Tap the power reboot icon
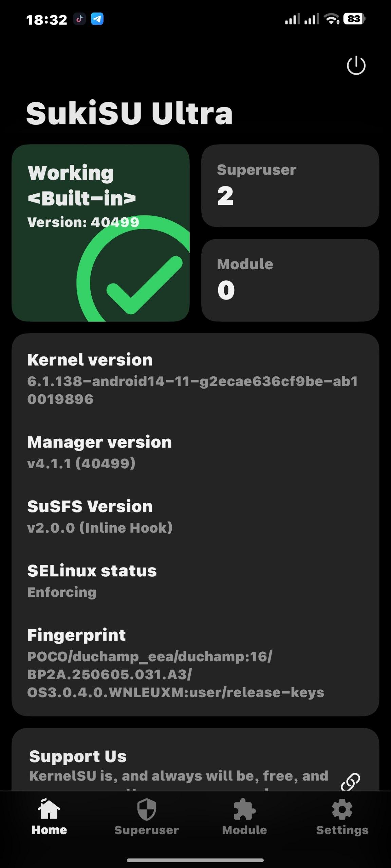 click(x=356, y=65)
